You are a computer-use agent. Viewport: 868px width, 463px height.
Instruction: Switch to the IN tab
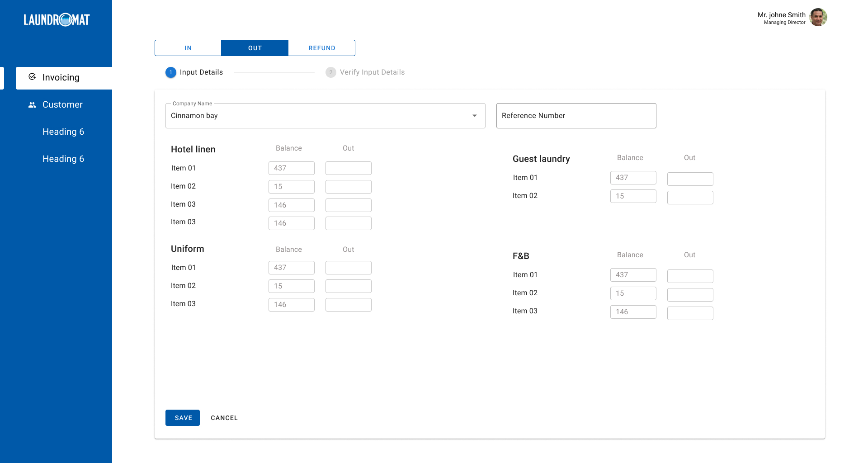click(x=188, y=47)
